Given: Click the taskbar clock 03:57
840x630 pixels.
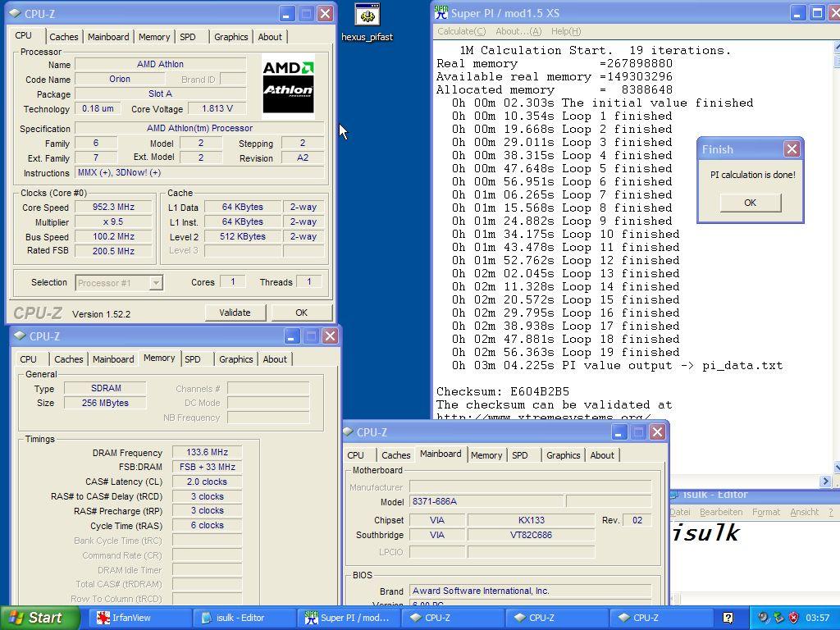Looking at the screenshot, I should (x=817, y=618).
